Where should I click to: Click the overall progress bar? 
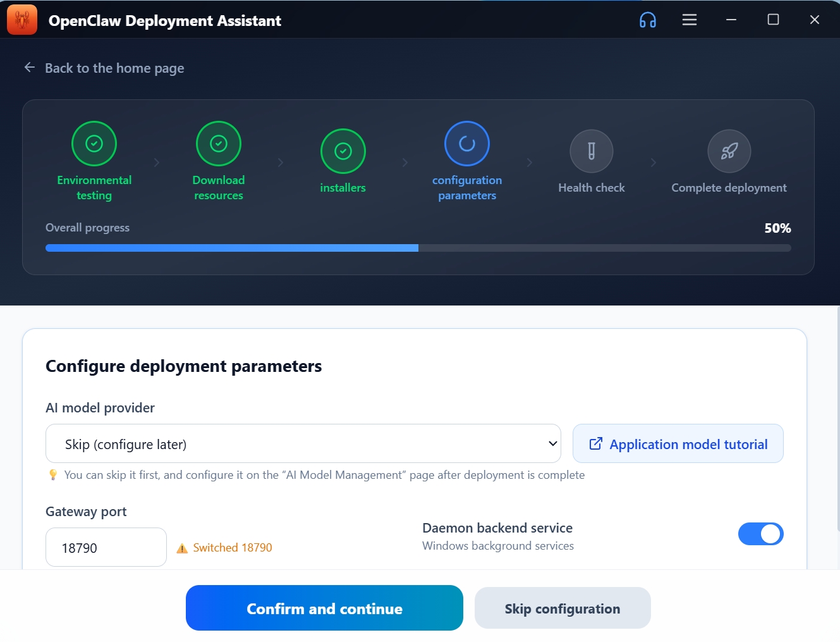click(x=418, y=248)
